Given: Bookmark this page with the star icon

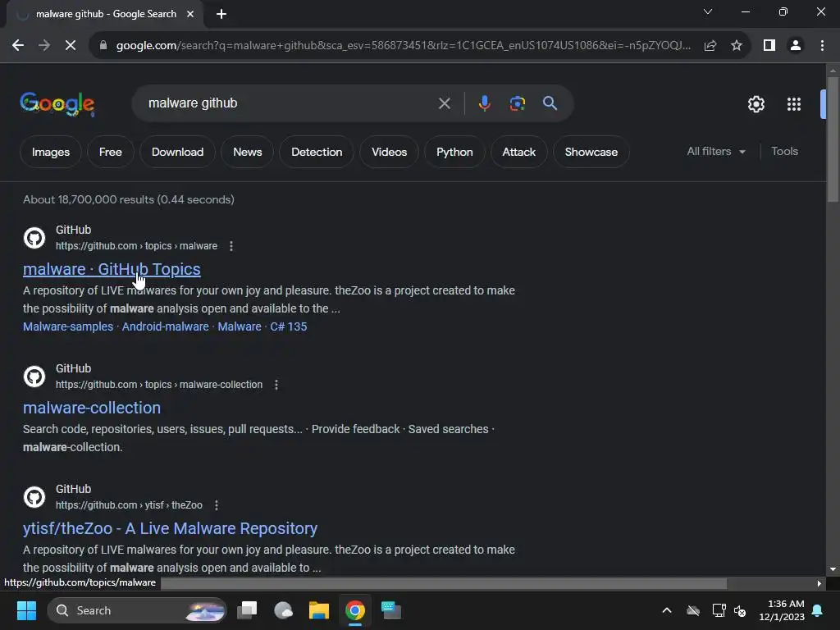Looking at the screenshot, I should pyautogui.click(x=737, y=46).
